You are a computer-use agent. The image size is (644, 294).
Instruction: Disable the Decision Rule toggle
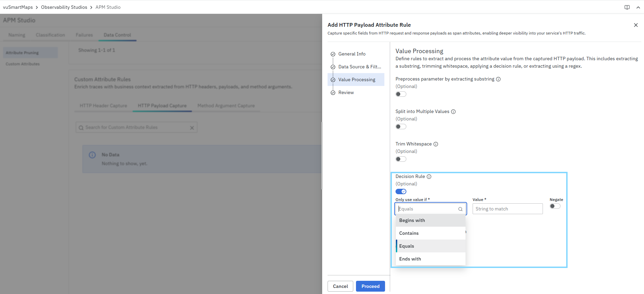[x=401, y=191]
